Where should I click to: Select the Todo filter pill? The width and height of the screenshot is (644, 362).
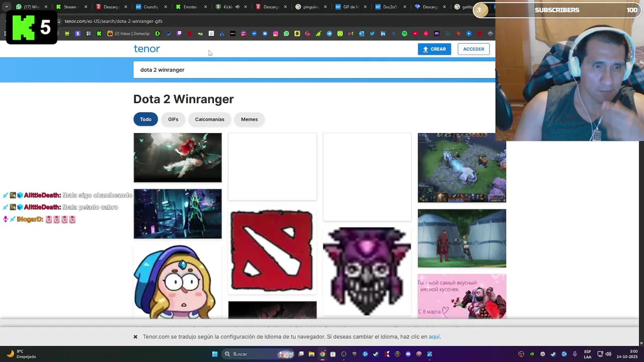(145, 119)
